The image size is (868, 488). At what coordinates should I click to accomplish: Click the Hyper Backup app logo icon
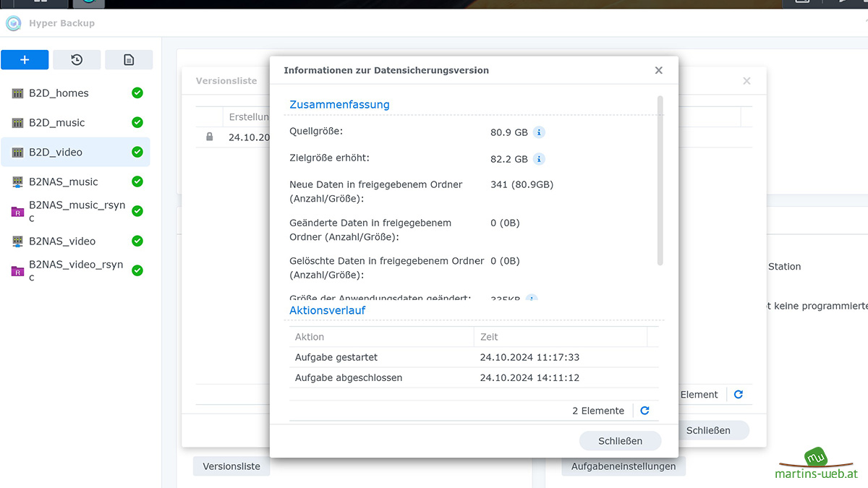[14, 23]
